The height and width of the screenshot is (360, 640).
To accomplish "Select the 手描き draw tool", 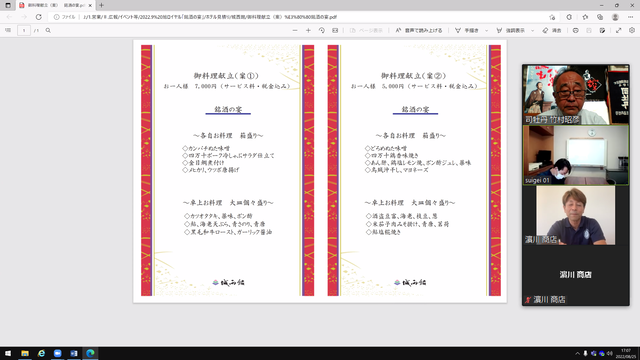I will (x=467, y=30).
